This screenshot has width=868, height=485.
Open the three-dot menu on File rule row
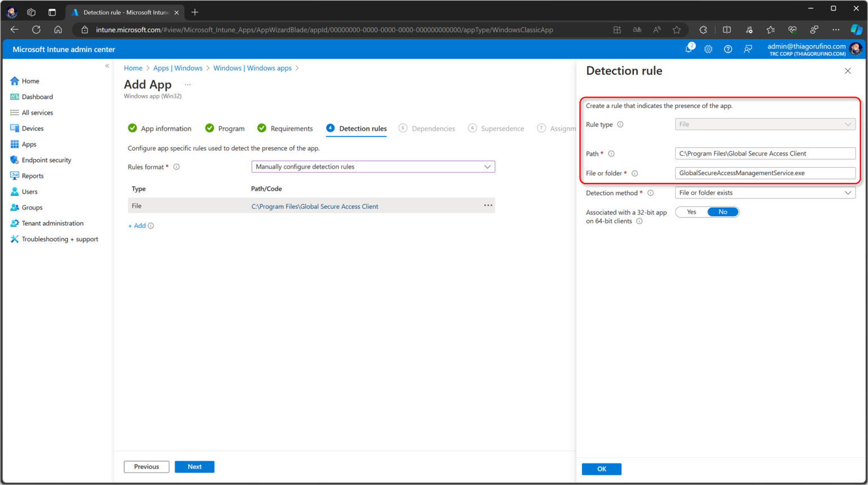point(488,206)
